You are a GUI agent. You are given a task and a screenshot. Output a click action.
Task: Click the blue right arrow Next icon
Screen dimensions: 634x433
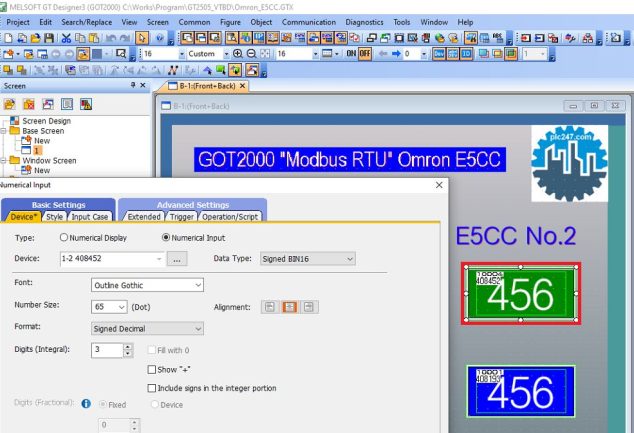tap(396, 53)
